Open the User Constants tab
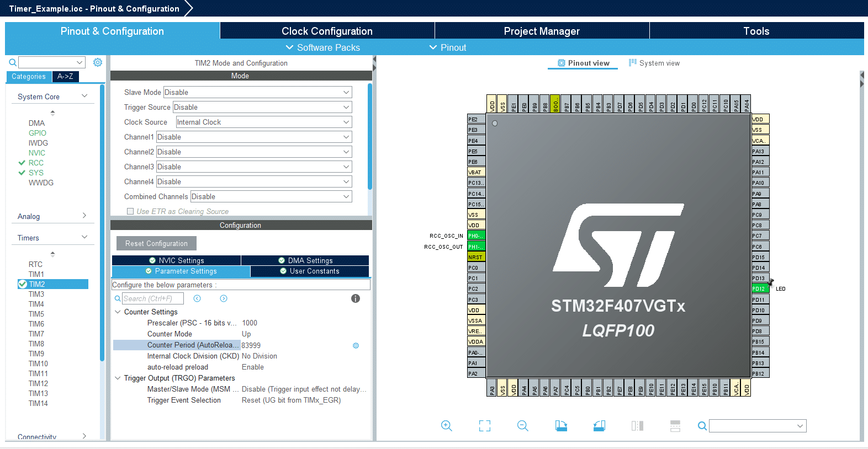The image size is (868, 449). (x=310, y=271)
